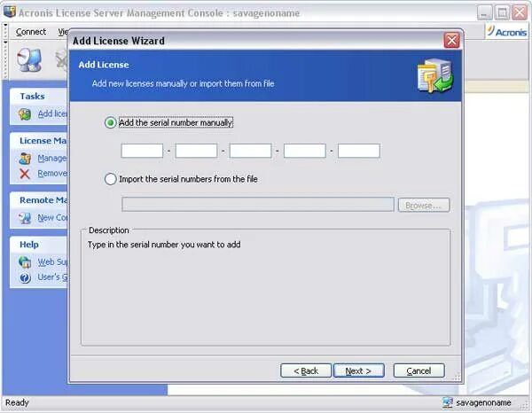The width and height of the screenshot is (532, 413).
Task: Click the savagenoname status bar text
Action: pyautogui.click(x=483, y=402)
